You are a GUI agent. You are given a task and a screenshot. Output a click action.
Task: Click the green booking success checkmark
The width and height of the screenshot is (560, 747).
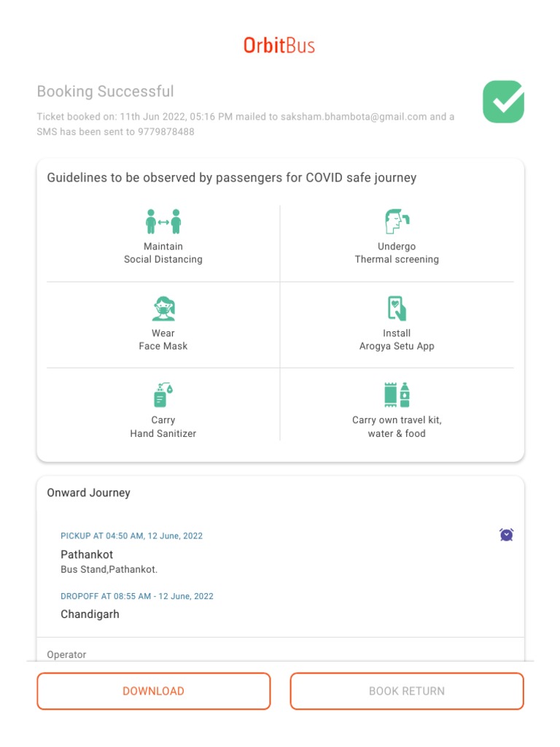503,101
